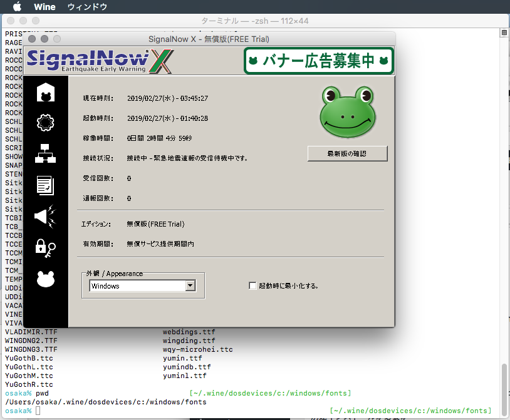This screenshot has height=420, width=510.
Task: Expand the Appearance dropdown arrow
Action: click(x=190, y=286)
